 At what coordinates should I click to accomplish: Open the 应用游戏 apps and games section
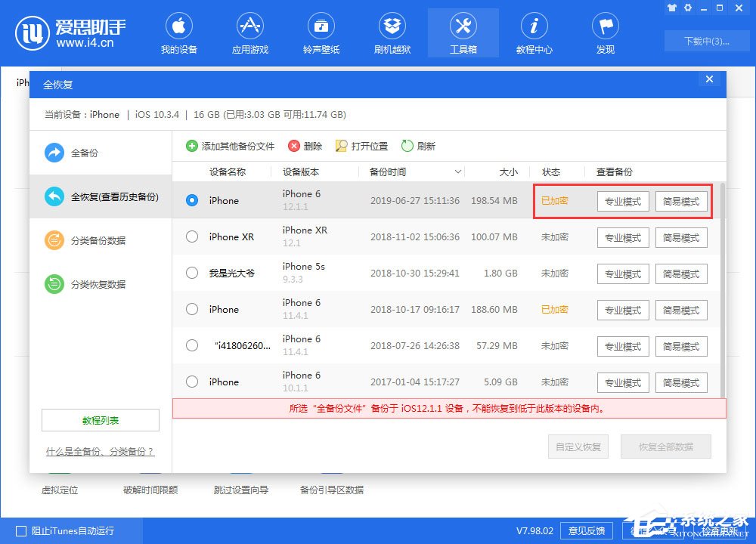click(250, 32)
